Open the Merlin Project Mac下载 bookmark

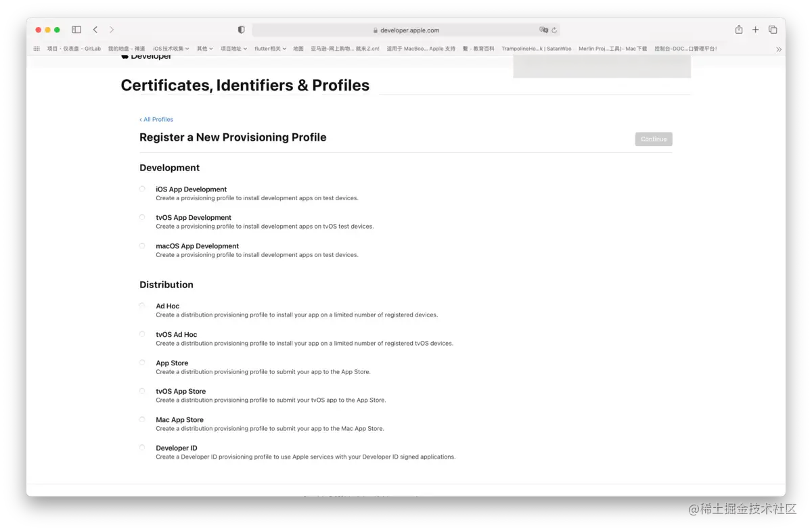tap(613, 49)
